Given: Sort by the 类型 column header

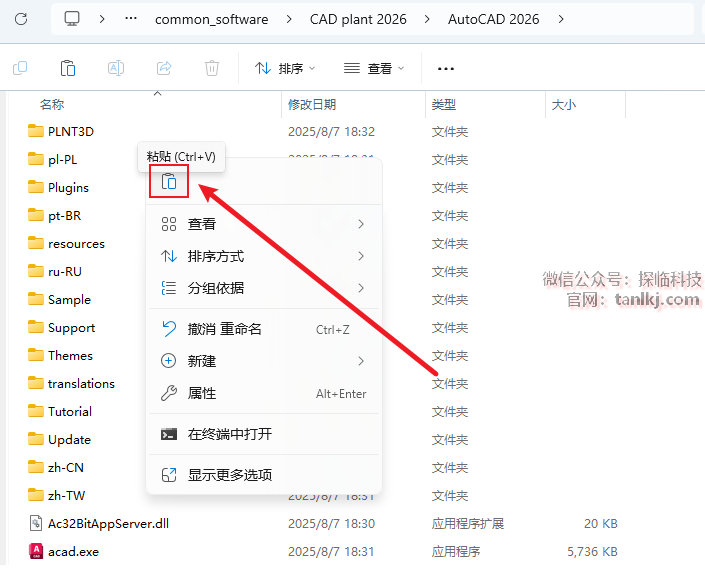Looking at the screenshot, I should coord(444,104).
